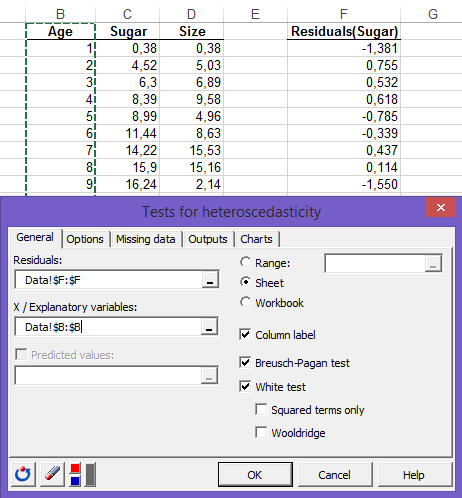Select column B header
462x498 pixels.
tap(60, 14)
